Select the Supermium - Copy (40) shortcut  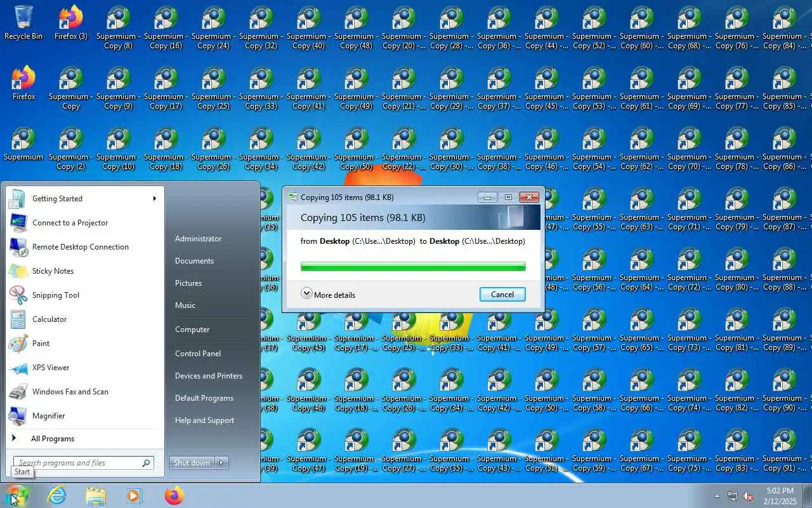pos(308,28)
